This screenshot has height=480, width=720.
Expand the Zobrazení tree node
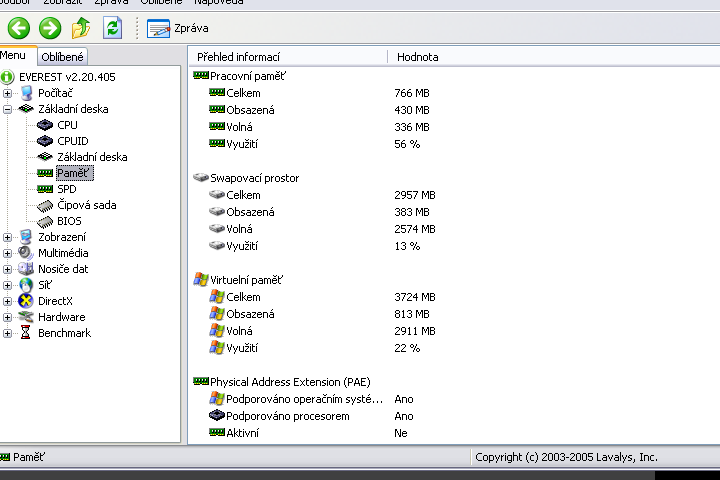[x=8, y=237]
